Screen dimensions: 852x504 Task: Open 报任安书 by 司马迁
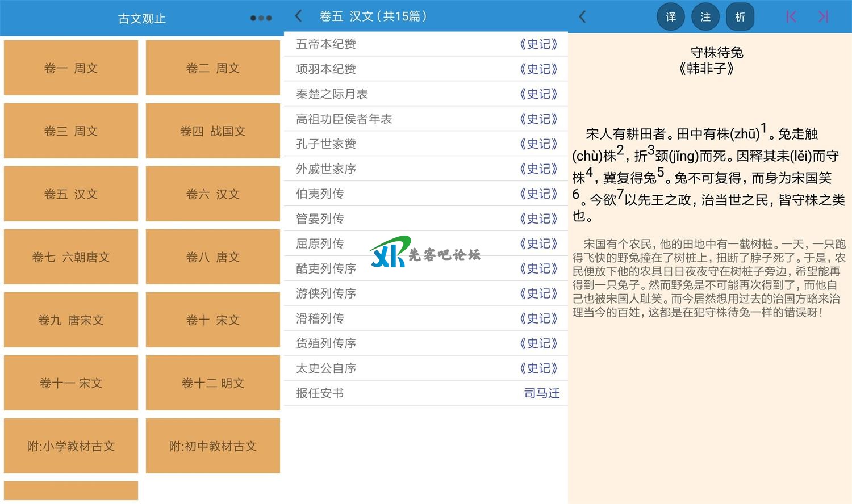tap(320, 393)
